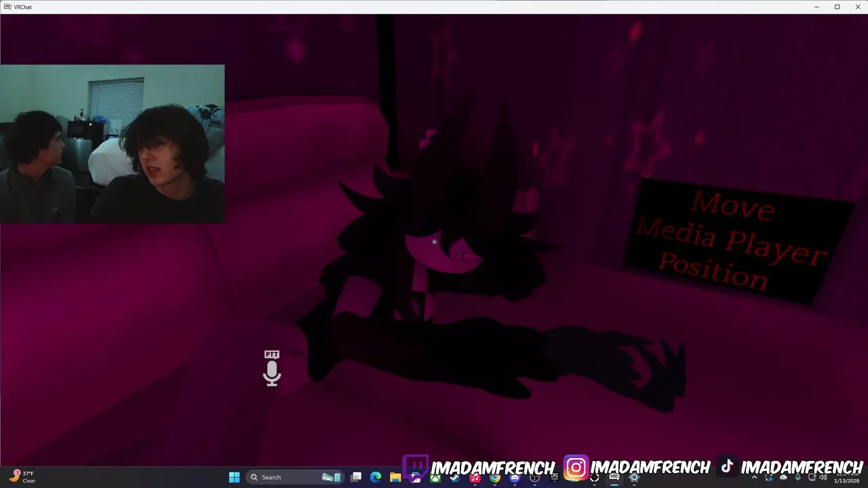Switch to the active VRChat taskbar icon
Image resolution: width=868 pixels, height=488 pixels.
click(614, 477)
